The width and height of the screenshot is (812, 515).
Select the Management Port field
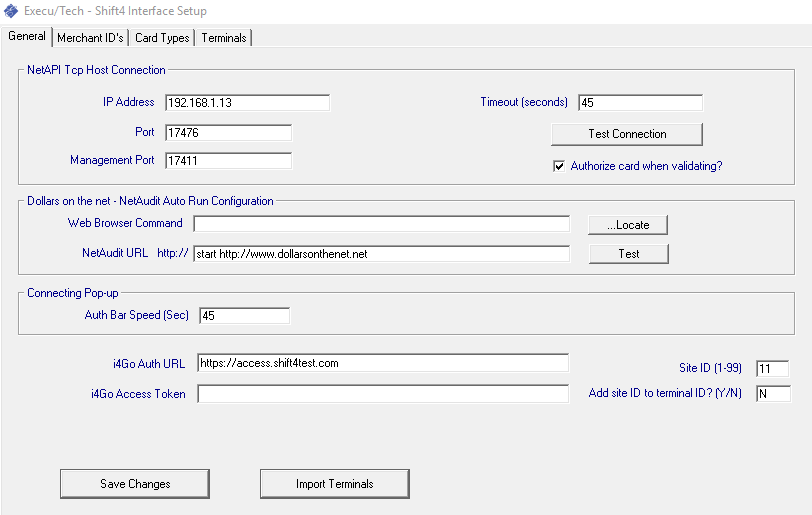pos(228,161)
